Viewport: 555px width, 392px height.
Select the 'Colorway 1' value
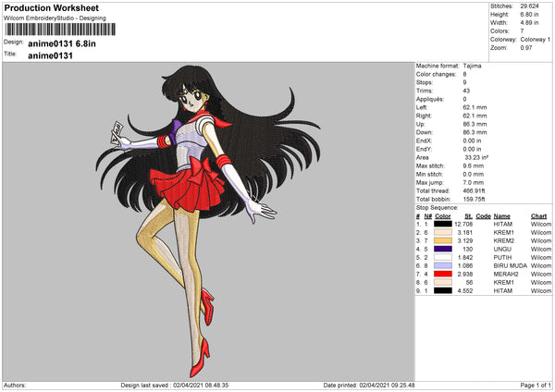tap(536, 39)
